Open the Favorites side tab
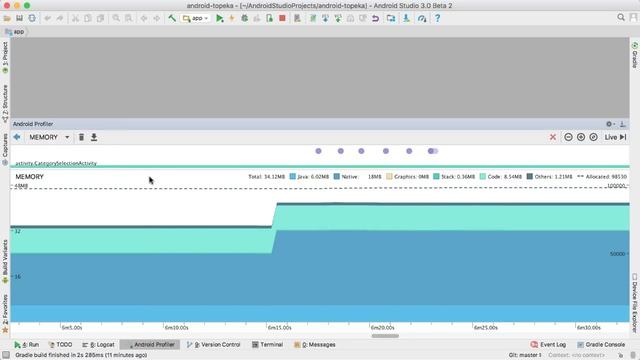This screenshot has width=640, height=360. pyautogui.click(x=5, y=313)
